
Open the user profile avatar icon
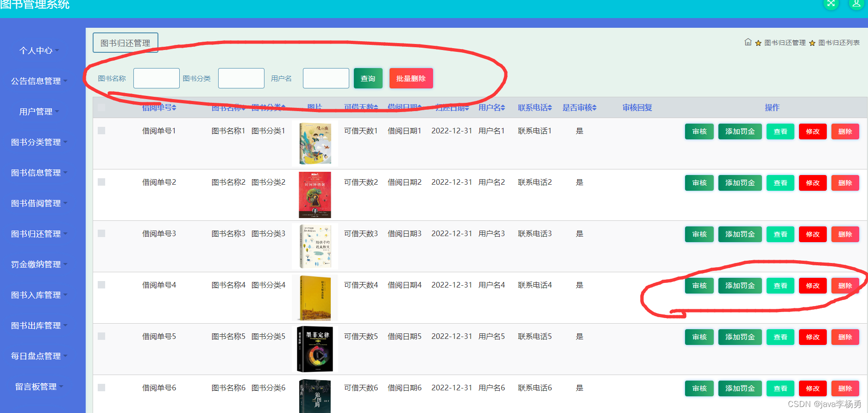point(856,4)
